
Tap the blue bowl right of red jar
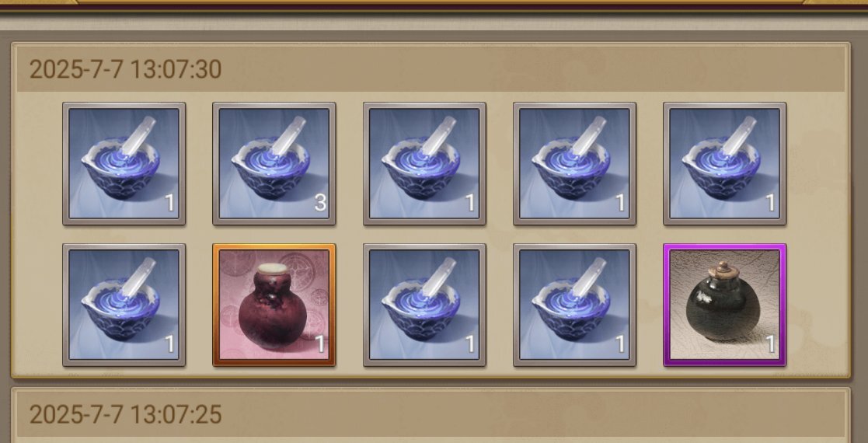coord(424,305)
